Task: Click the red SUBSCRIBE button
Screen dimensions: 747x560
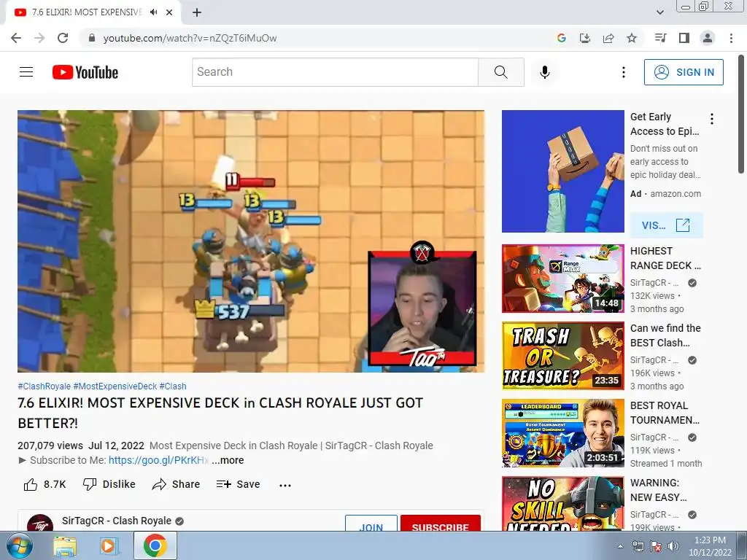Action: pyautogui.click(x=440, y=524)
